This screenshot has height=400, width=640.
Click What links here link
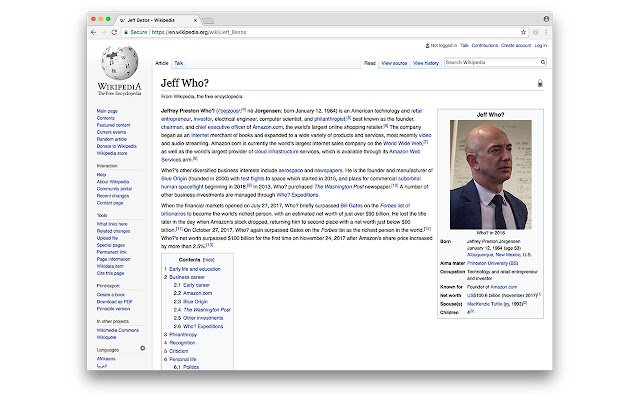tap(112, 224)
